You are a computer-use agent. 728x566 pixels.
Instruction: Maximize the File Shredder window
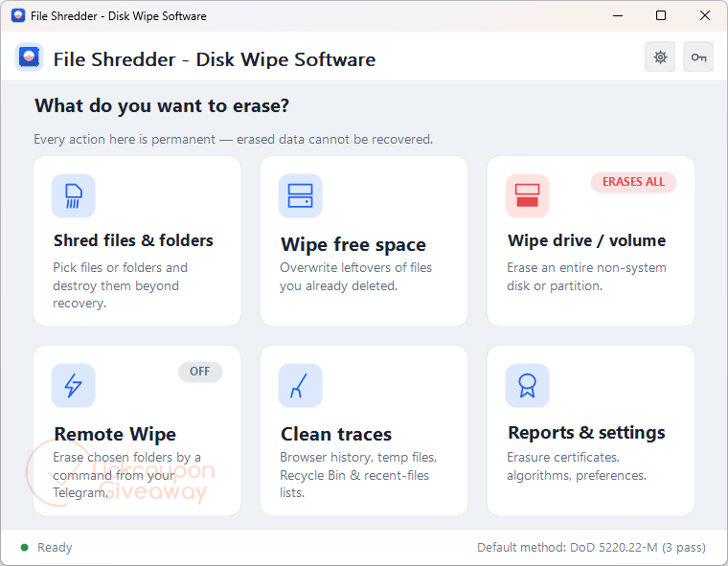[661, 15]
